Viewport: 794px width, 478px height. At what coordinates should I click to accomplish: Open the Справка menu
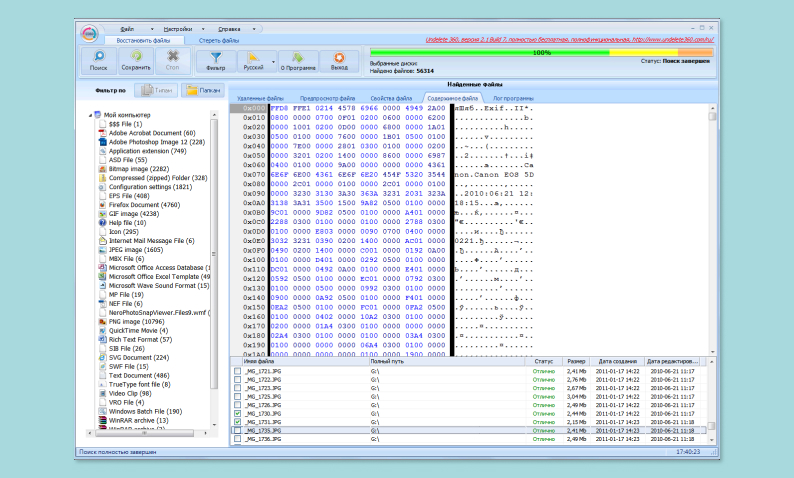click(x=229, y=29)
